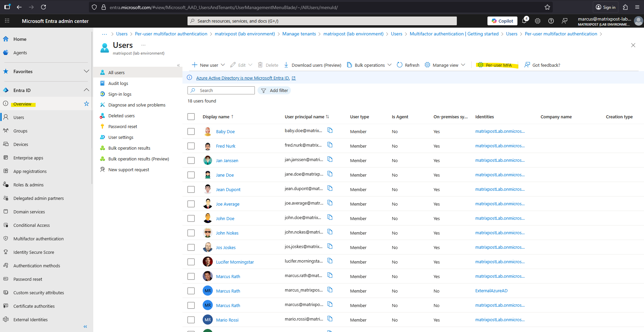Open the help question mark icon
Screen dimensions: 644x332
(551, 21)
